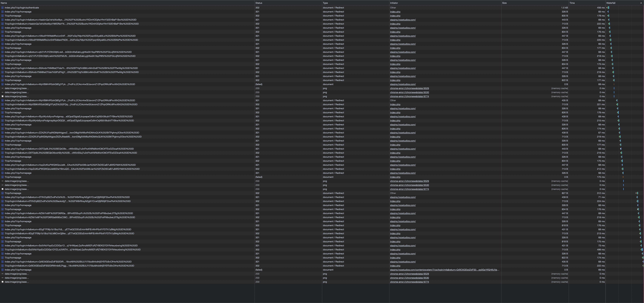Select ?/cp/login/mfa request with return=D0TOp9L3
Viewport: 644px width, 303px height.
coord(71,153)
